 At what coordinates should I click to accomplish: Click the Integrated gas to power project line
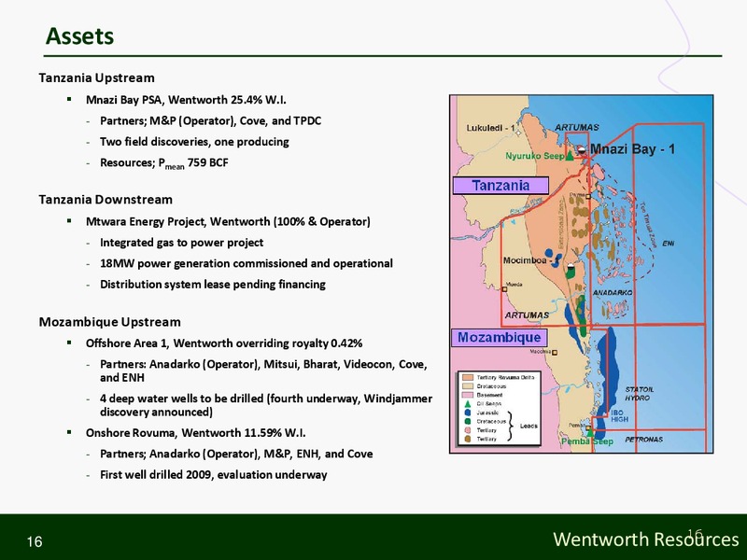coord(181,243)
